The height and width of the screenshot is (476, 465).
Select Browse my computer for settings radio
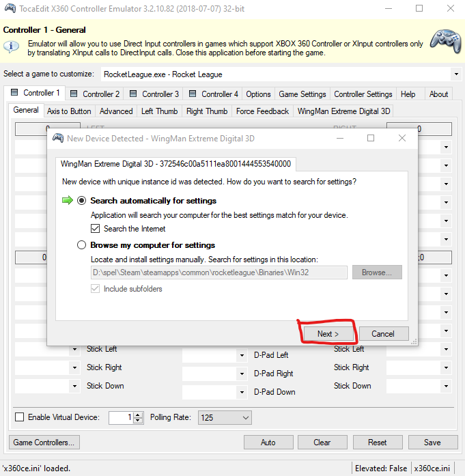point(81,245)
